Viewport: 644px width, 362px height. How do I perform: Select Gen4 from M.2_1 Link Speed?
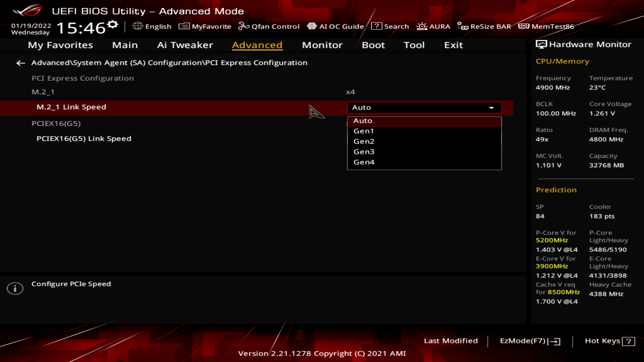click(364, 162)
